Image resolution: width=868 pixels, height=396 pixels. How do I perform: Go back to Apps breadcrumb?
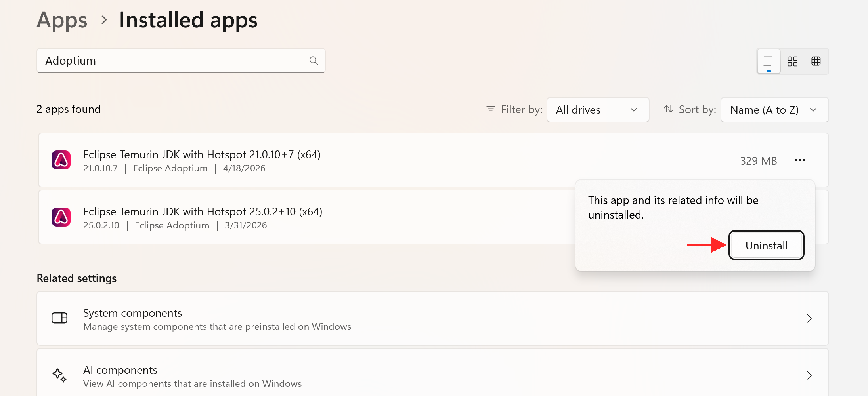point(62,20)
